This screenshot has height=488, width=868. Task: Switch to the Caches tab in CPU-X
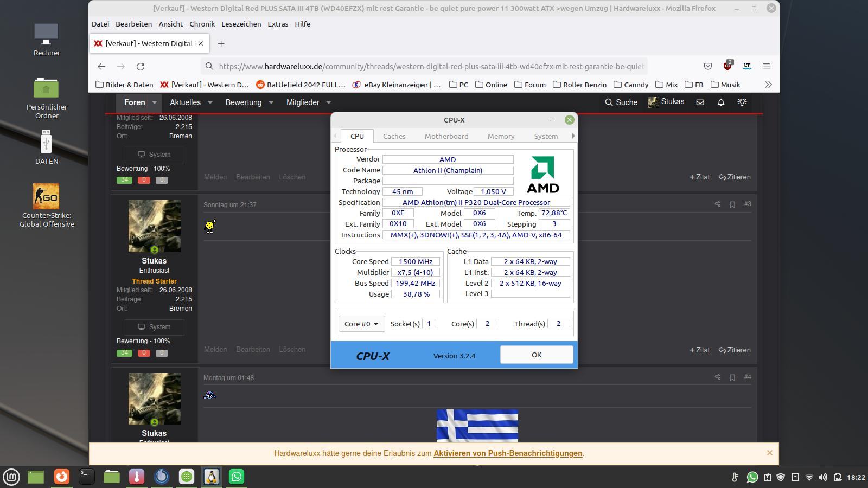(394, 136)
